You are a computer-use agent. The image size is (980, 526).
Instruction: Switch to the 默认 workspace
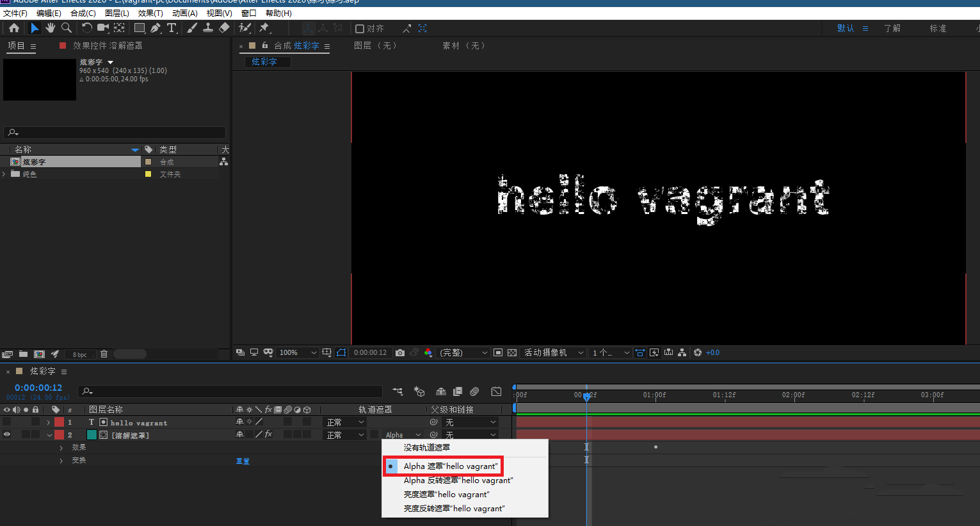click(x=846, y=29)
